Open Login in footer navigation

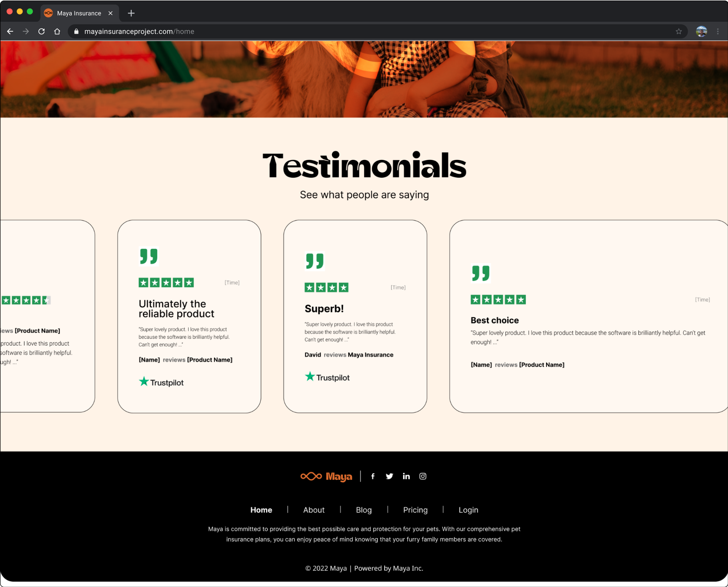pyautogui.click(x=468, y=510)
